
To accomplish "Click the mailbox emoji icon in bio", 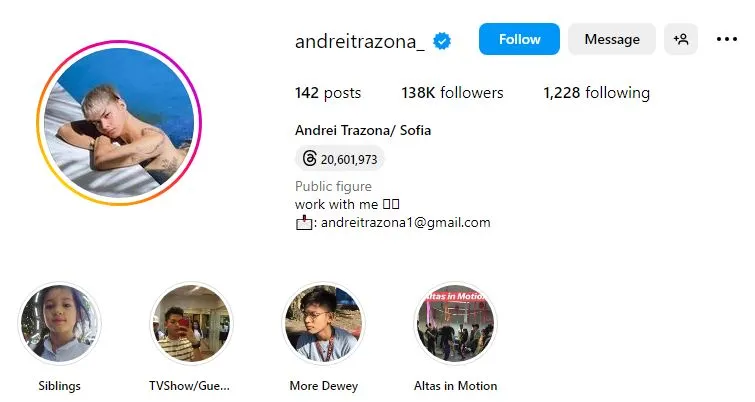I will tap(304, 223).
